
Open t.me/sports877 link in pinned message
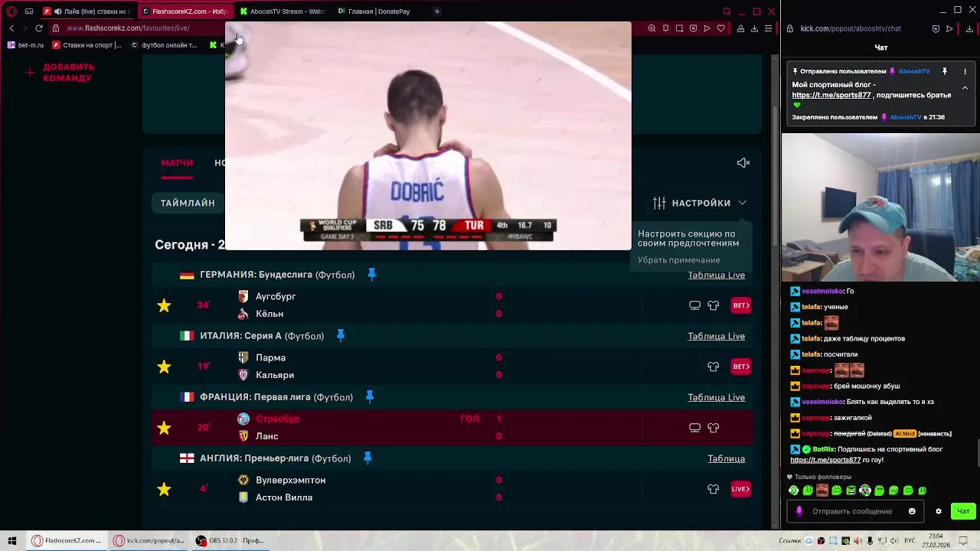point(831,96)
